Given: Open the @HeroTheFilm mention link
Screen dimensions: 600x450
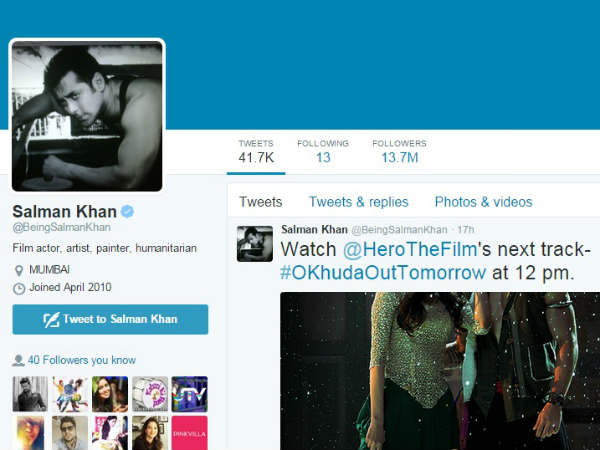Looking at the screenshot, I should tap(410, 249).
